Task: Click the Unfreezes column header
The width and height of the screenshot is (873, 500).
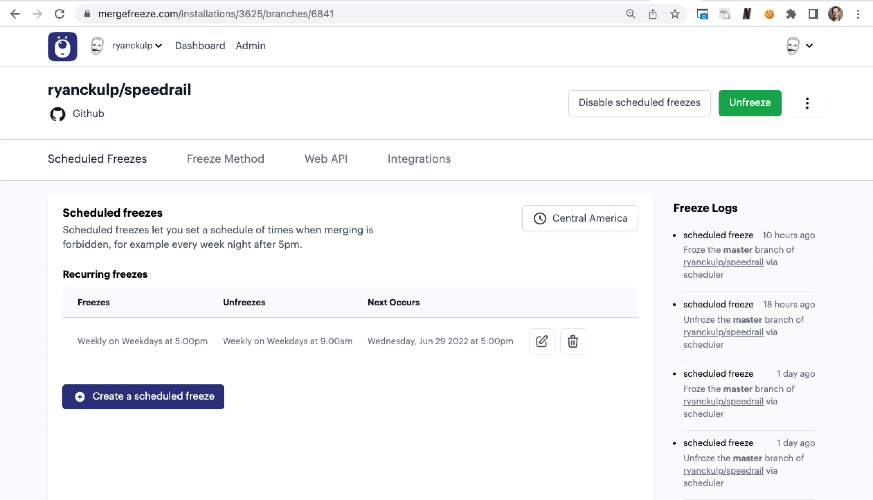Action: pyautogui.click(x=244, y=302)
